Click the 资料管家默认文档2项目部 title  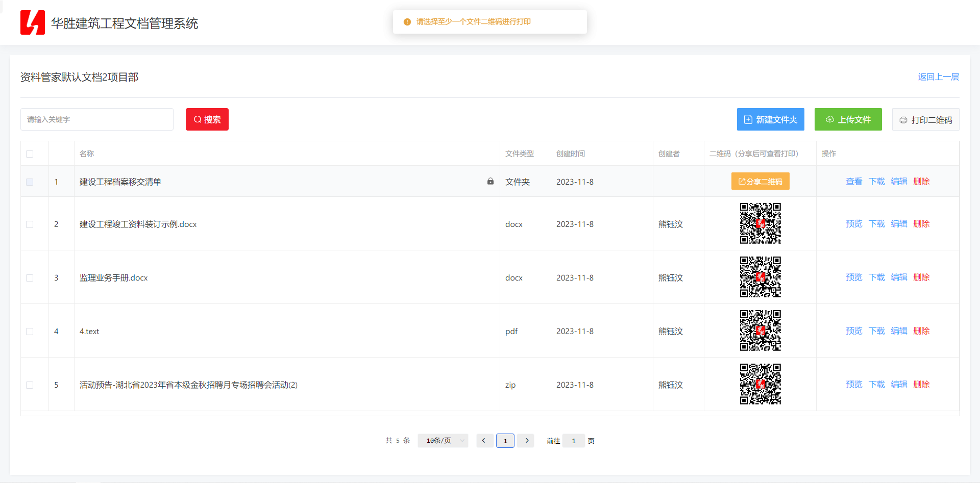point(80,77)
